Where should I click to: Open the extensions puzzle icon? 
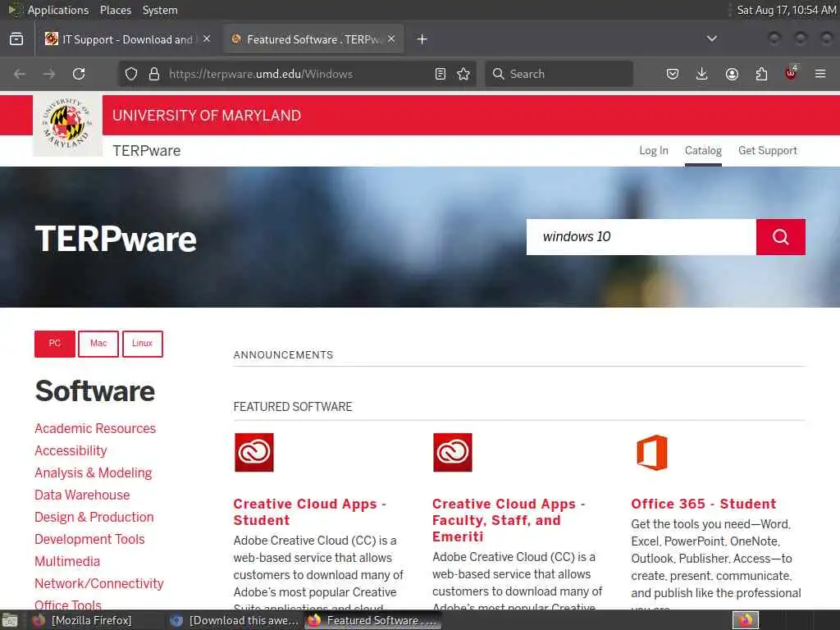point(761,74)
